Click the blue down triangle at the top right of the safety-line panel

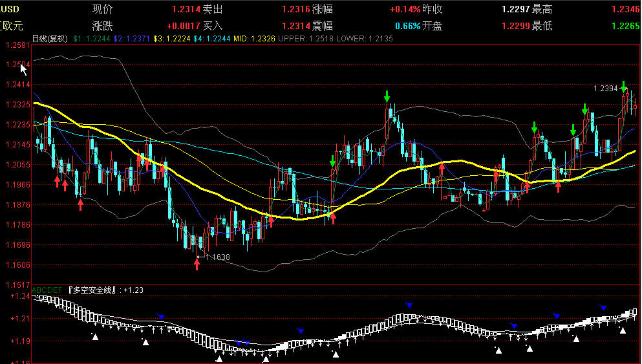click(x=603, y=308)
